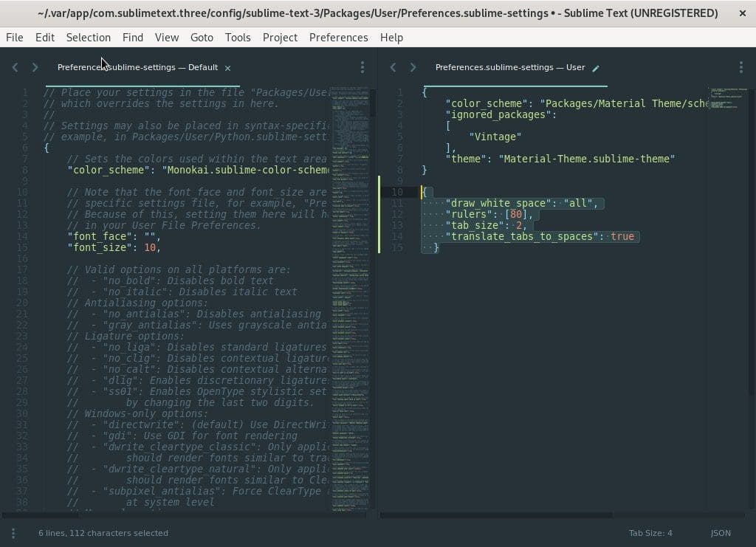Click the left pane's previous-tab arrow
This screenshot has width=756, height=547.
15,67
